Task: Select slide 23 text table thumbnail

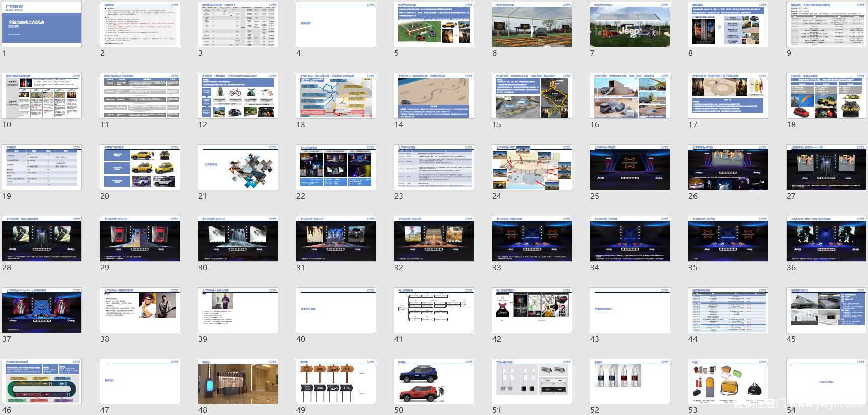Action: pos(434,167)
